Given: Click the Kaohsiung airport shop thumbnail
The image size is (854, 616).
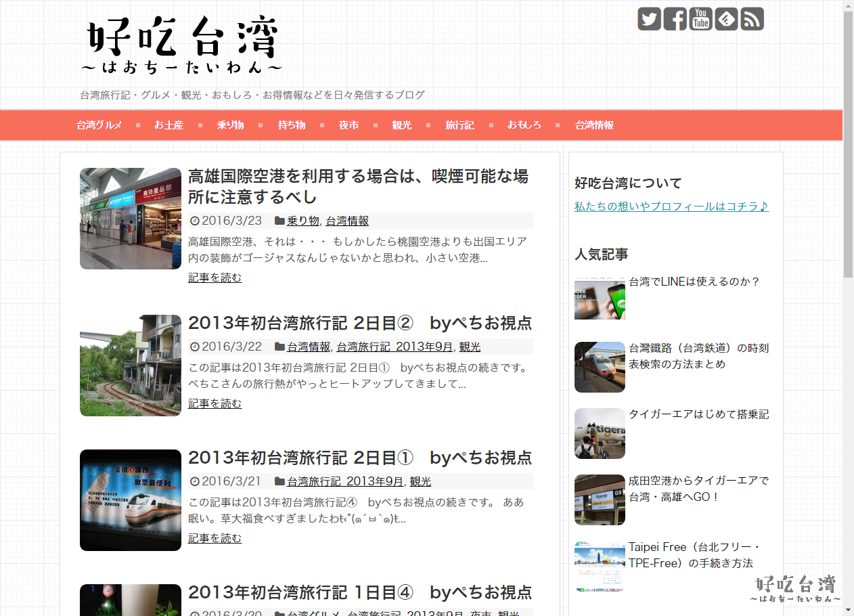Looking at the screenshot, I should [x=131, y=219].
